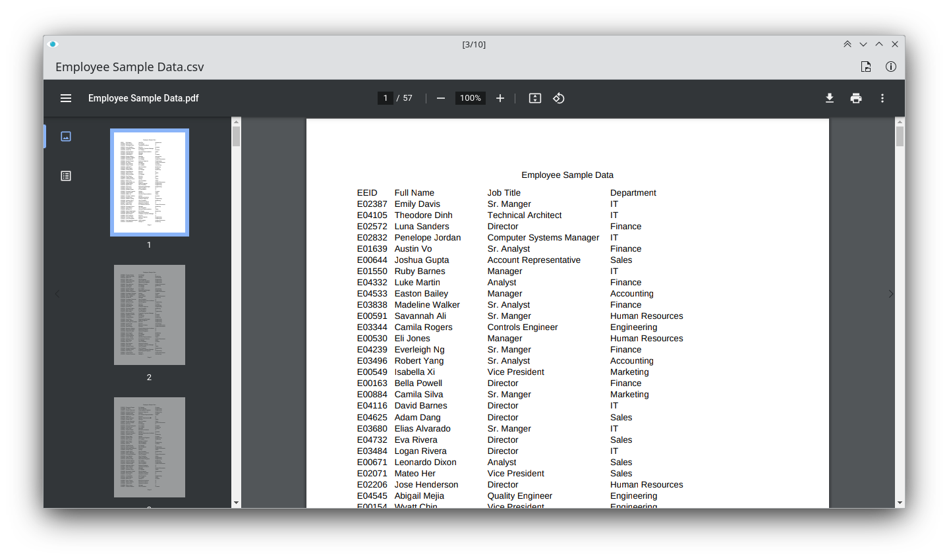This screenshot has height=560, width=949.
Task: Toggle the sidebar with the hamburger menu icon
Action: click(x=66, y=98)
